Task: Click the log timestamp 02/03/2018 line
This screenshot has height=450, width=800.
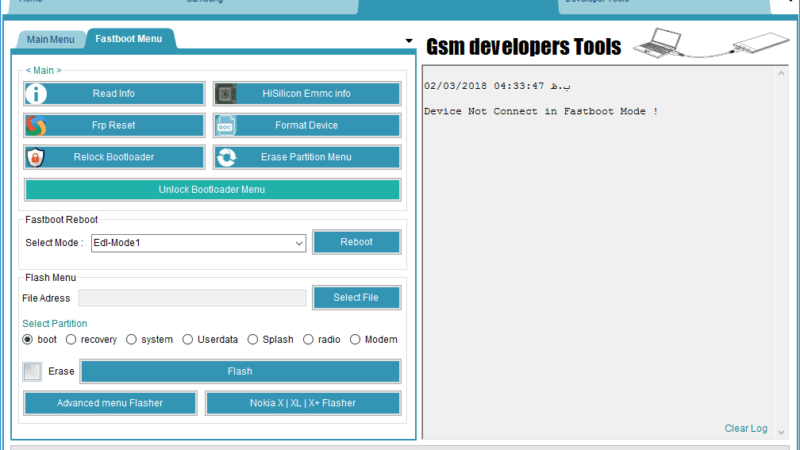Action: [x=496, y=86]
